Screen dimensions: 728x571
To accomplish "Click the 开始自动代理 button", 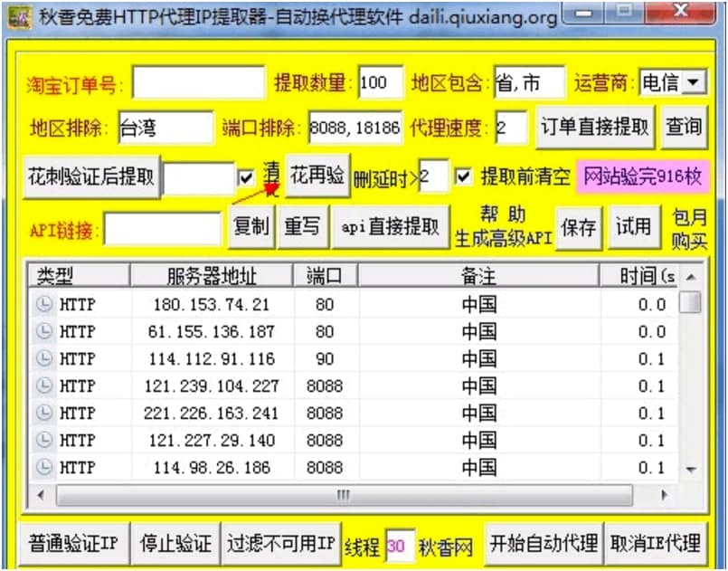I will 544,543.
